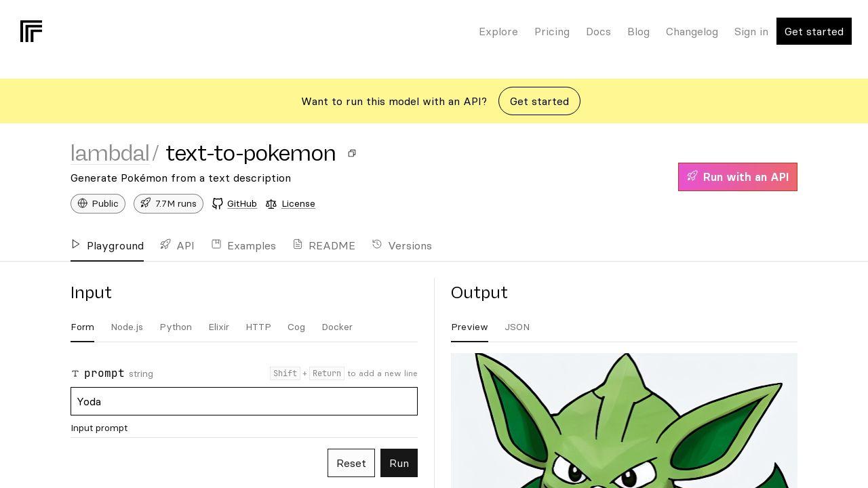Click the 7.7M runs badge

[x=168, y=203]
